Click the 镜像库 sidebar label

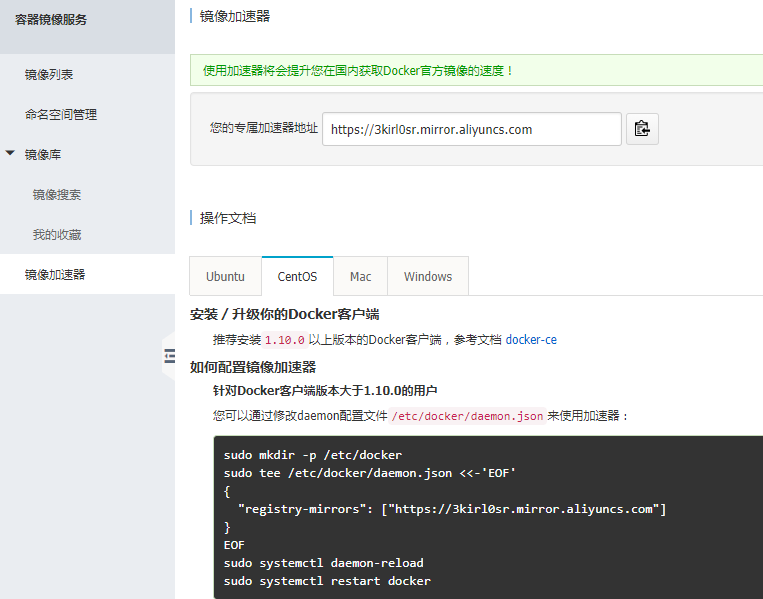pyautogui.click(x=43, y=155)
